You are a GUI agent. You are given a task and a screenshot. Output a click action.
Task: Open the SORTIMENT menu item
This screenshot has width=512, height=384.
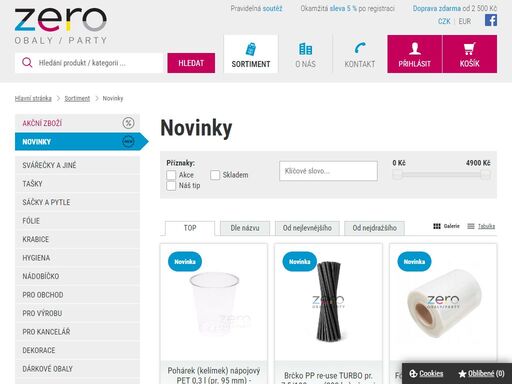(x=251, y=54)
